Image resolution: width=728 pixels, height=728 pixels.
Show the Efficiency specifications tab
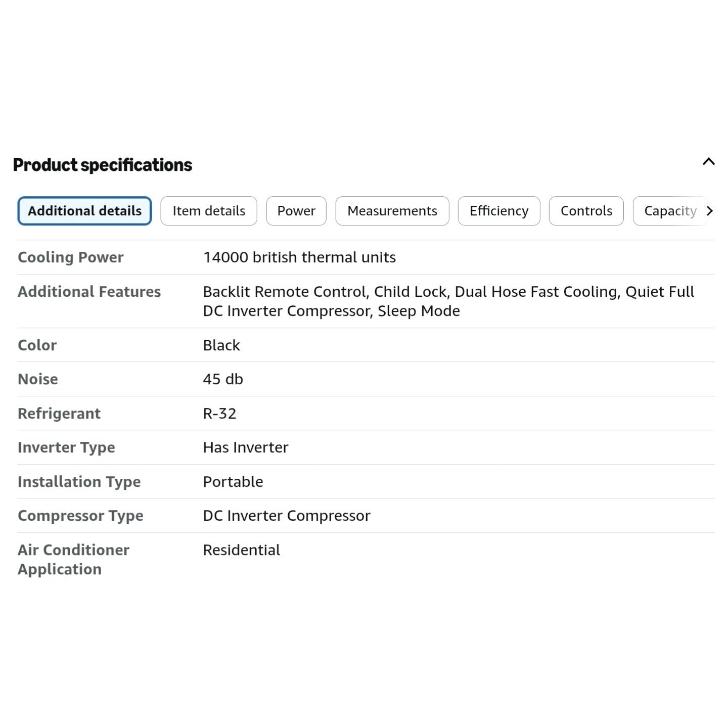[x=499, y=211]
